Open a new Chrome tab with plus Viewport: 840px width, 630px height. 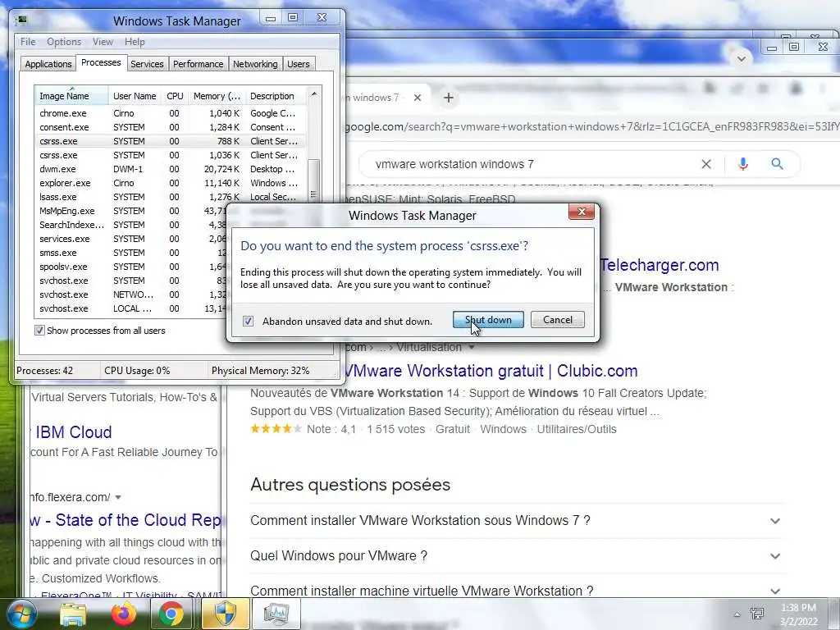click(x=449, y=98)
